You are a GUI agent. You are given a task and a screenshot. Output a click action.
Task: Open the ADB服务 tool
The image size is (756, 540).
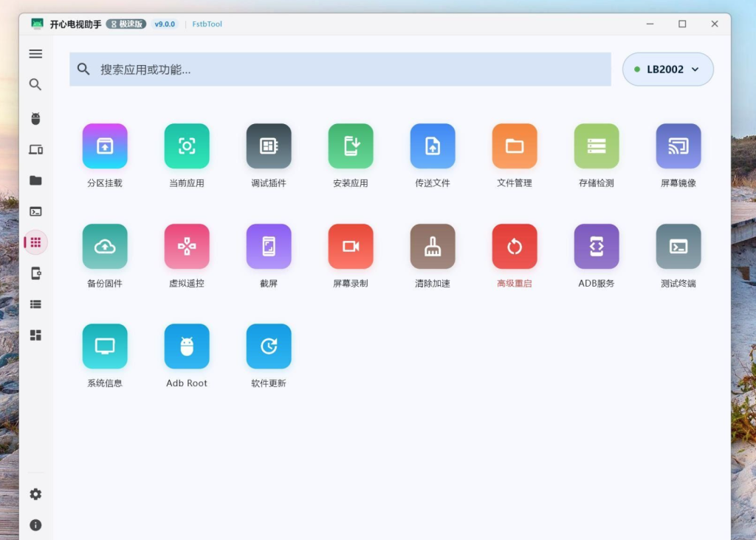click(x=597, y=246)
